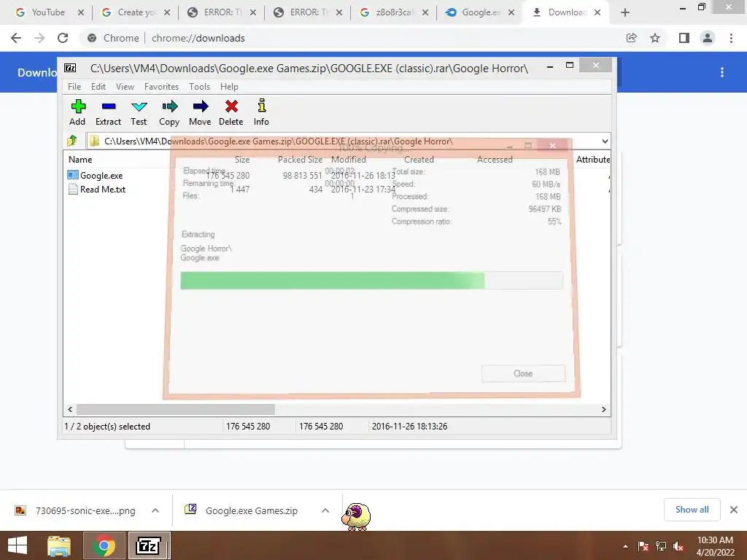The height and width of the screenshot is (560, 747).
Task: Select the Read Me.txt file
Action: click(x=97, y=190)
